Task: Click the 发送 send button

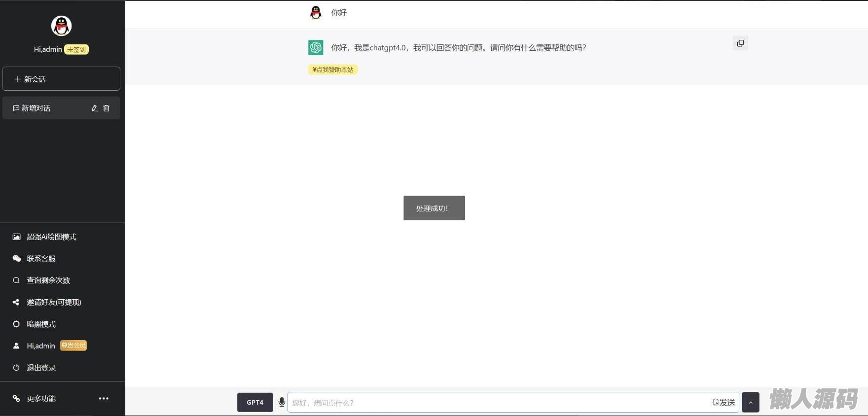Action: (723, 402)
